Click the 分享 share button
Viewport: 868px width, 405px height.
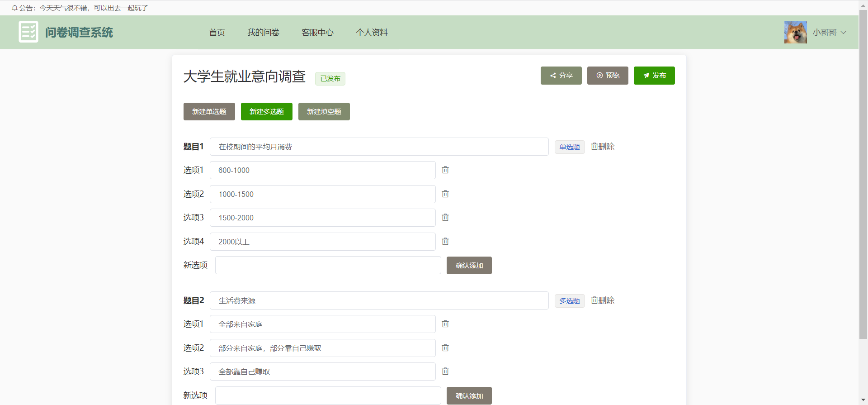(561, 76)
